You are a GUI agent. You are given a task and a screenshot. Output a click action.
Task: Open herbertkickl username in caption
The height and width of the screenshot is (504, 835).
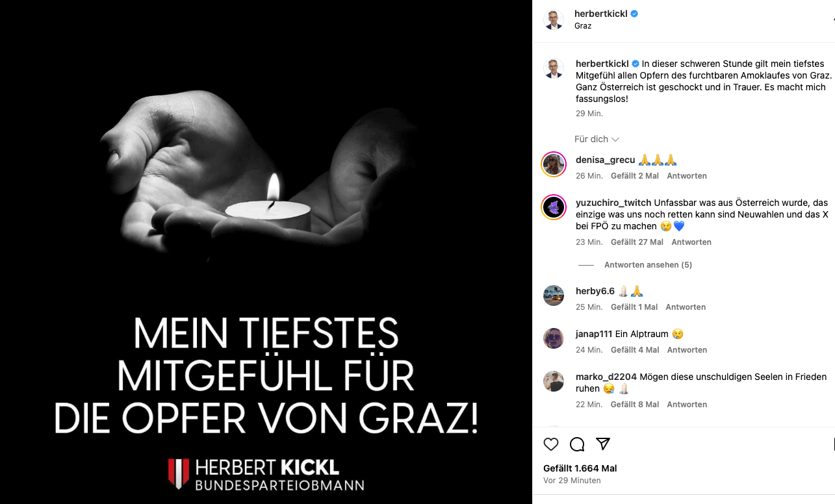pyautogui.click(x=602, y=64)
